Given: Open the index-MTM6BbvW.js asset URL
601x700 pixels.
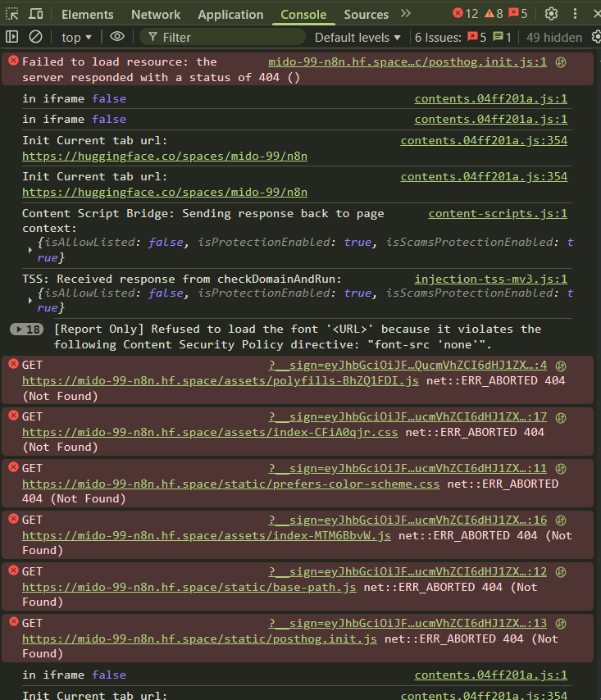Looking at the screenshot, I should click(x=207, y=536).
